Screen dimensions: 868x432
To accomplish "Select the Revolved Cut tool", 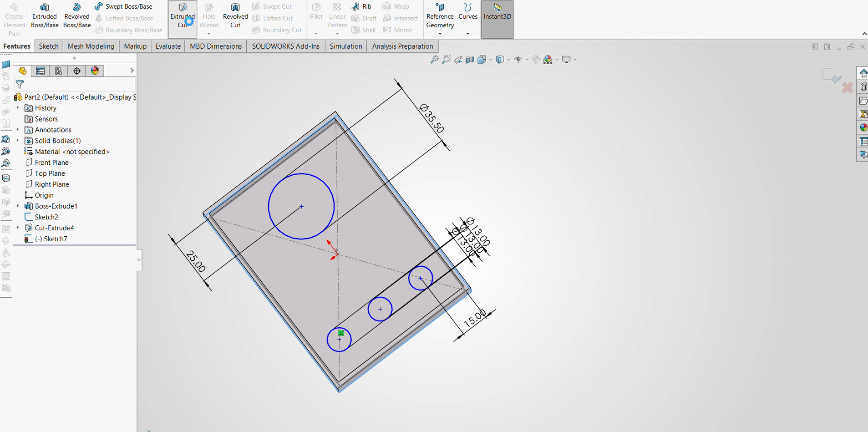I will point(235,16).
